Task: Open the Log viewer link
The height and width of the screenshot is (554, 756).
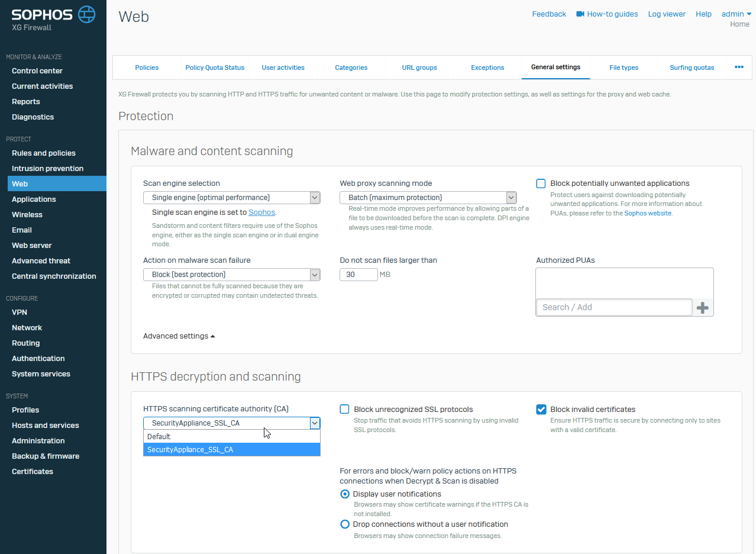Action: (667, 14)
